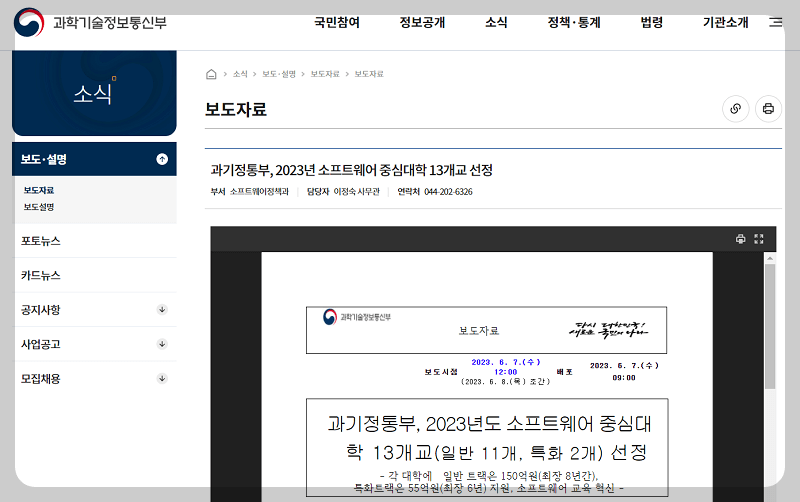
Task: Expand the 사업공고 sidebar menu
Action: click(162, 344)
